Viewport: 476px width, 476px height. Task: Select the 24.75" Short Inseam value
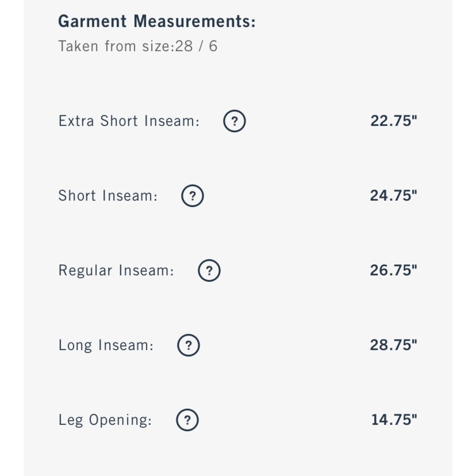click(394, 196)
